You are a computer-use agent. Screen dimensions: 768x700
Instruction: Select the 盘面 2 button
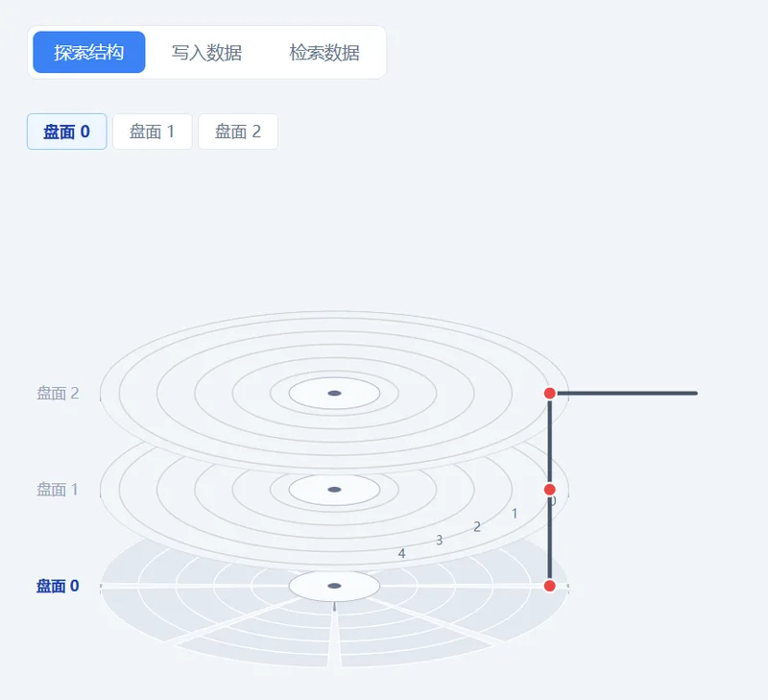(x=237, y=132)
